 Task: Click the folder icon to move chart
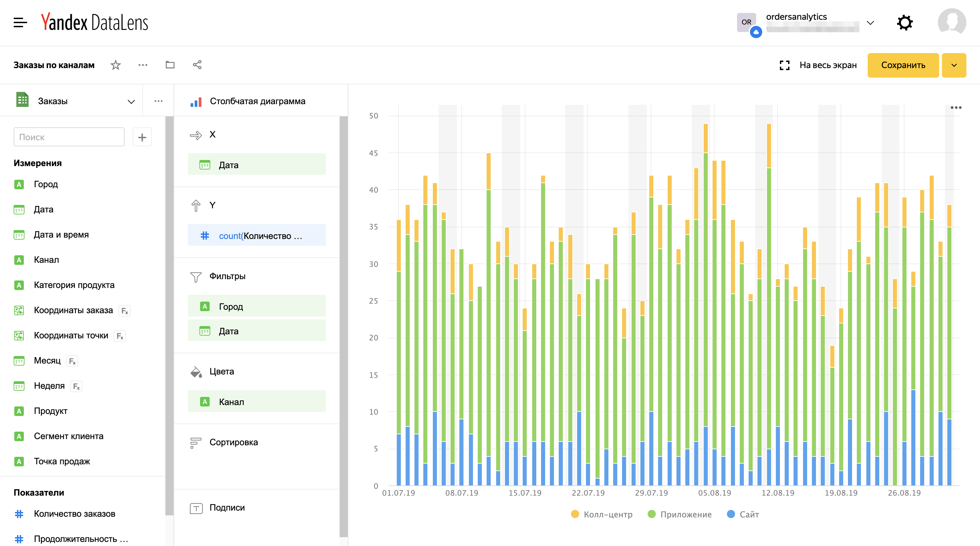click(170, 65)
